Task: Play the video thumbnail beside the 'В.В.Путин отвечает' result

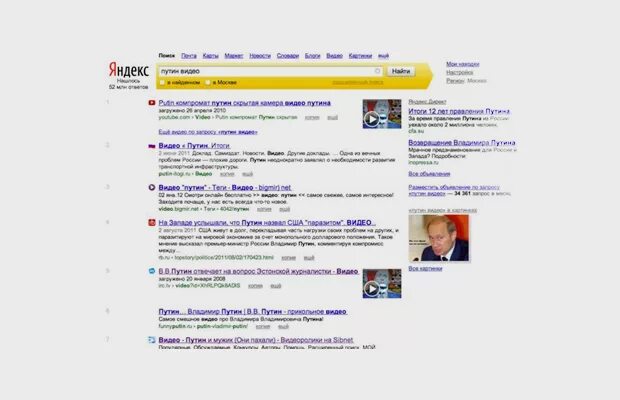Action: 382,283
